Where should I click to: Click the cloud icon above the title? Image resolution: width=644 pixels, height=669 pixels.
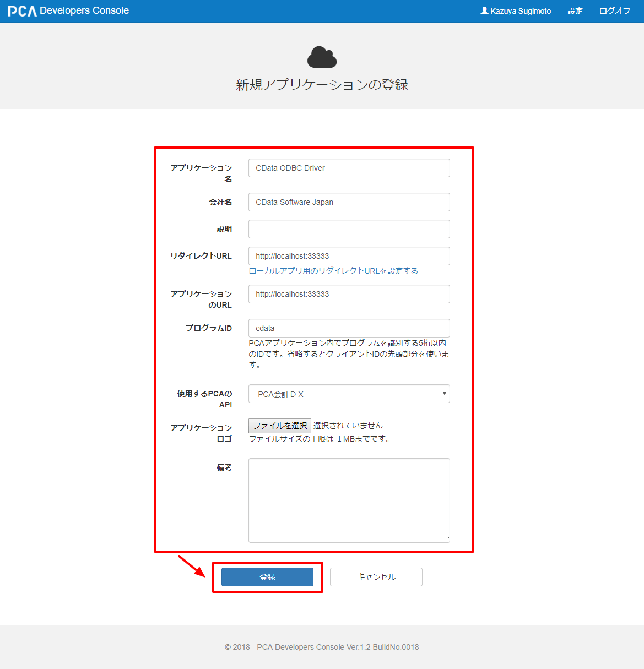(x=322, y=57)
